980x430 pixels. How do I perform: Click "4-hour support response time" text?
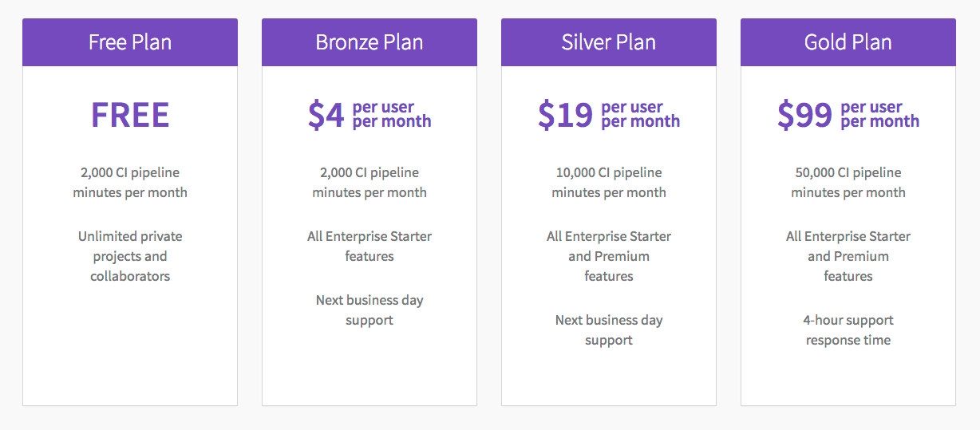848,329
